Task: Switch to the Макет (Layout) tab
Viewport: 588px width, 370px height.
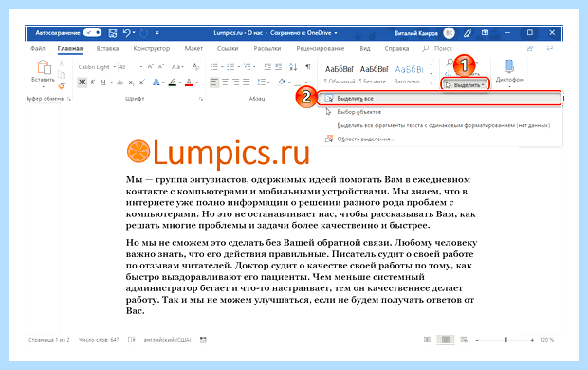Action: click(x=193, y=48)
